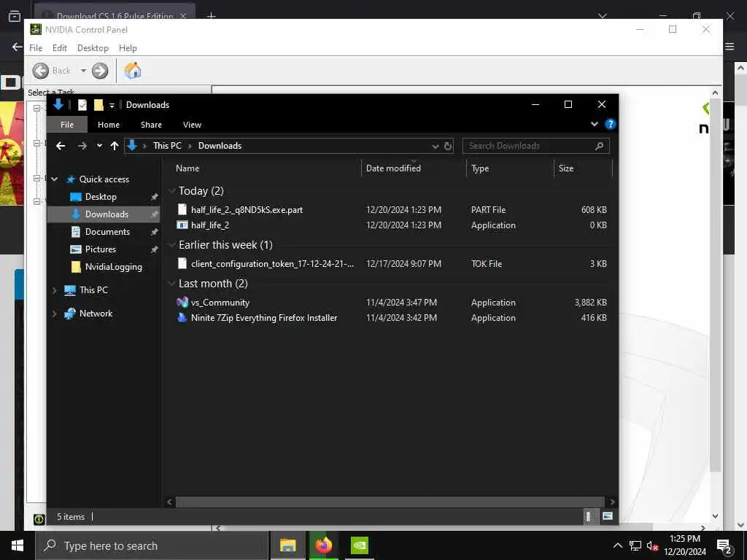Switch to the Home ribbon tab
Screen dimensions: 747x560
[109, 125]
